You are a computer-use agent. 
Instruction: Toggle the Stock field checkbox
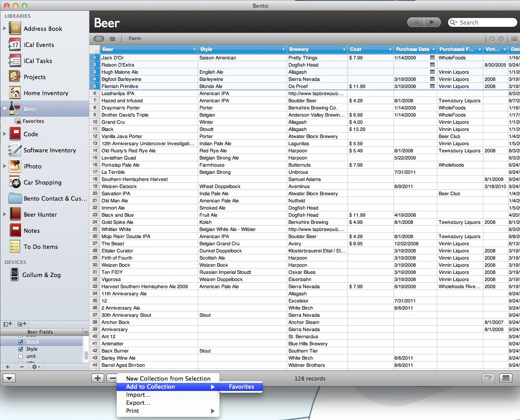[21, 342]
